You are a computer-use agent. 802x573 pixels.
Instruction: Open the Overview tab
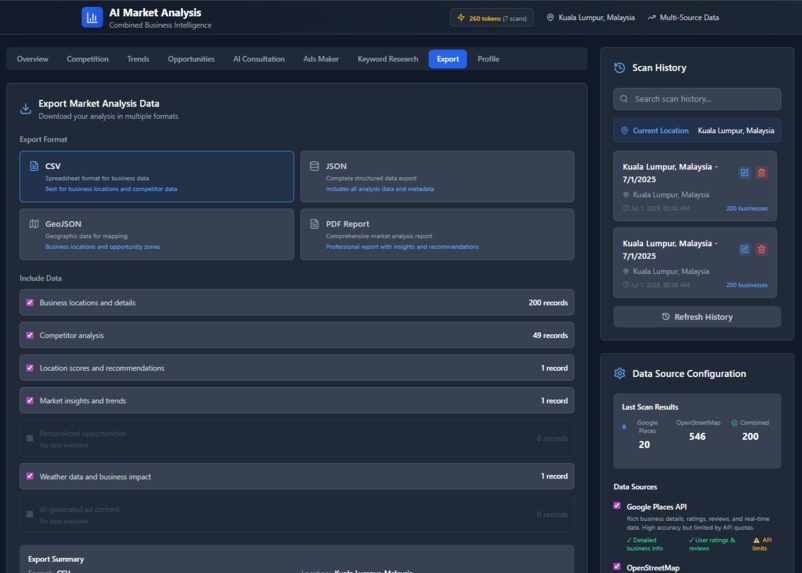click(x=32, y=59)
